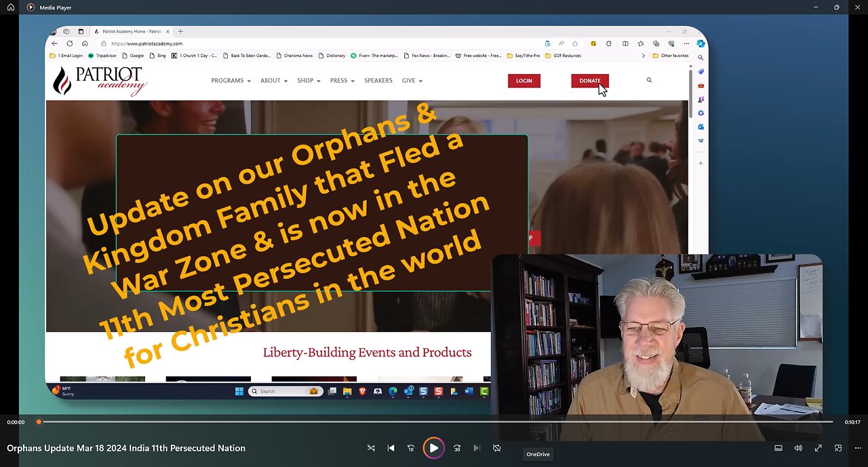The width and height of the screenshot is (868, 467).
Task: Expand the PROGRAMS menu
Action: click(x=231, y=81)
